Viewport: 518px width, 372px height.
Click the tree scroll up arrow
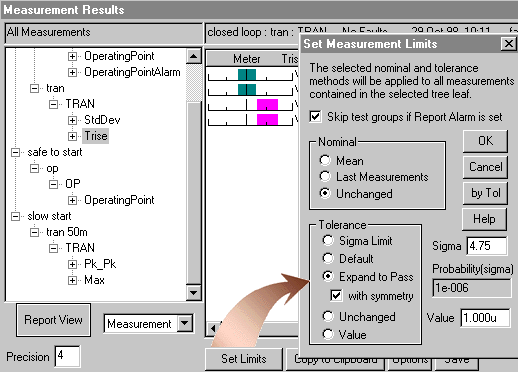[194, 56]
